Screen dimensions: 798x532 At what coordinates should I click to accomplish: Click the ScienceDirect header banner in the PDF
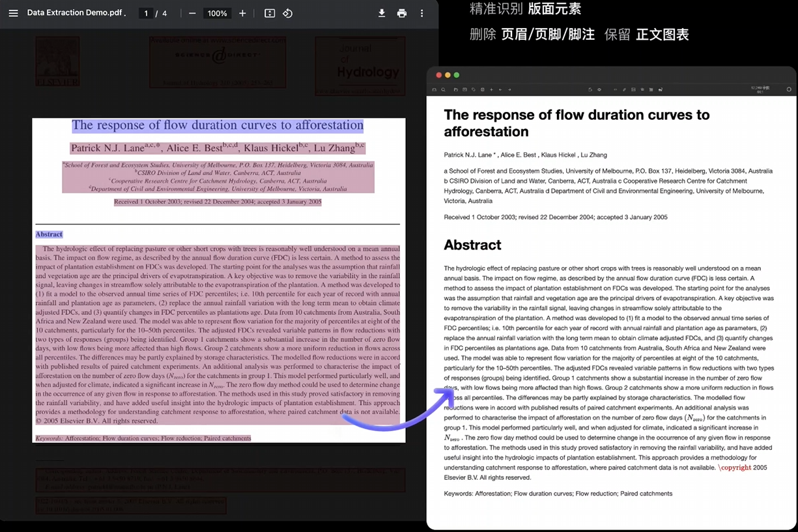(218, 62)
